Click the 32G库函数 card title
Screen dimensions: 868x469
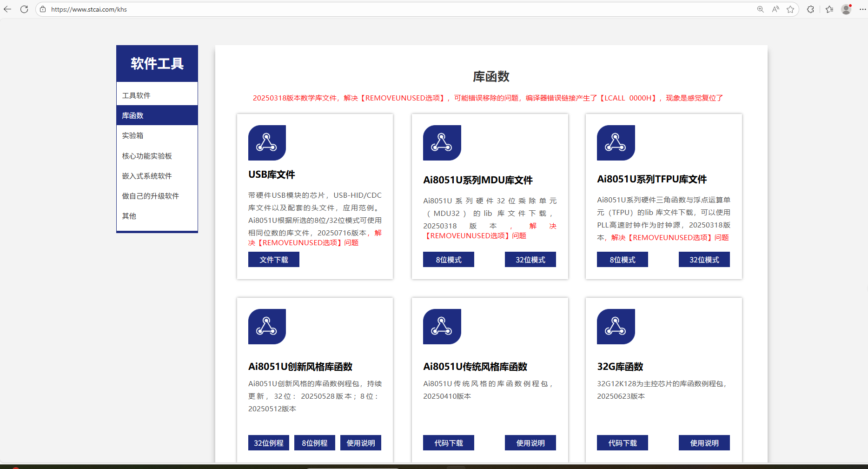coord(620,367)
